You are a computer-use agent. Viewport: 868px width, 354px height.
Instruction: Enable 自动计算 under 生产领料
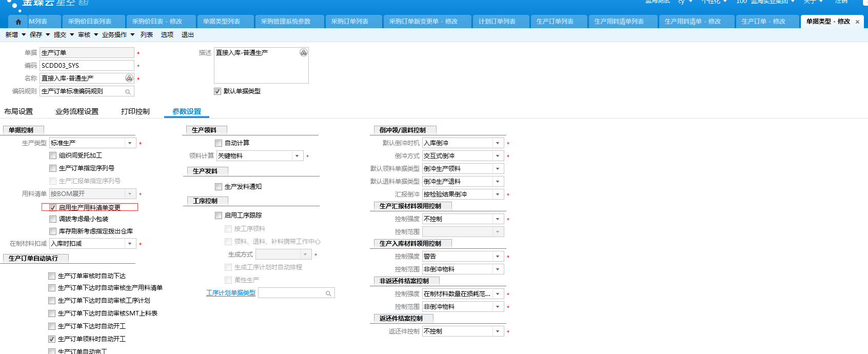point(219,143)
